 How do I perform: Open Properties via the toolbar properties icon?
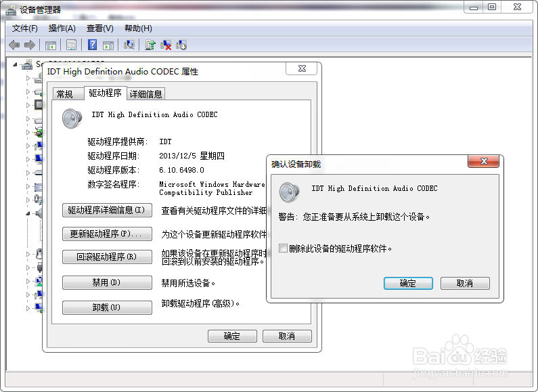(x=71, y=45)
